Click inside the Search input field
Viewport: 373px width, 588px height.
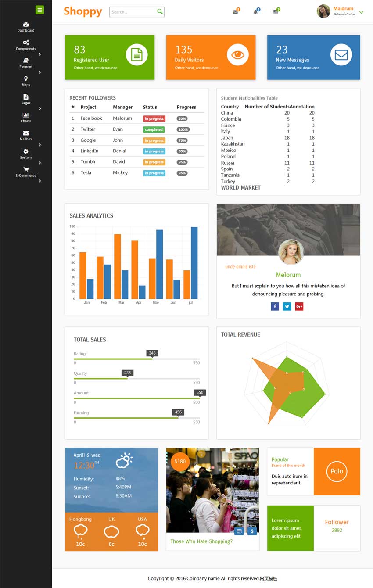[133, 12]
